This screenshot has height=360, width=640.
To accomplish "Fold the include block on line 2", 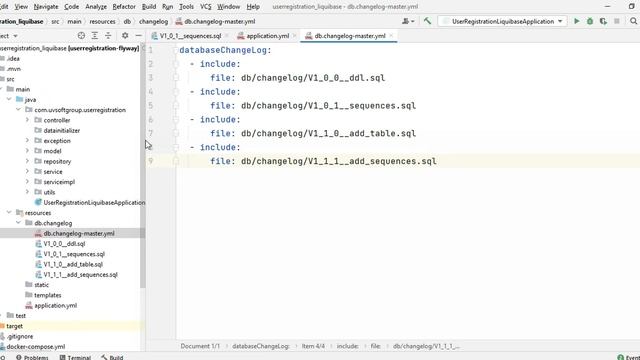I will click(x=176, y=64).
